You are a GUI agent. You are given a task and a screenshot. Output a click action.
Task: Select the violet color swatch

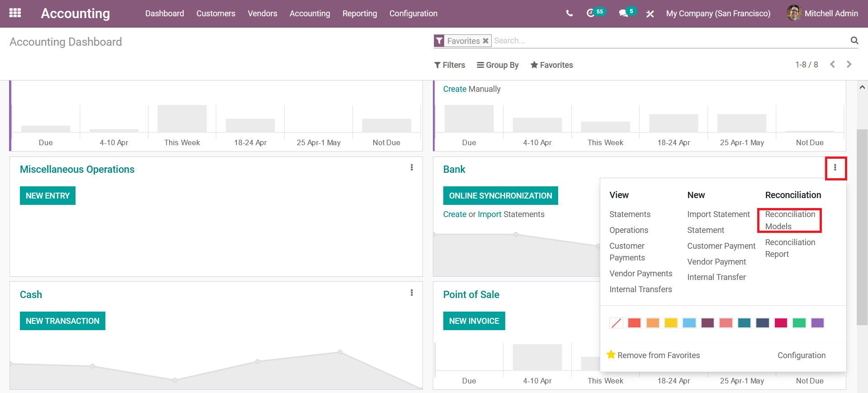(817, 323)
